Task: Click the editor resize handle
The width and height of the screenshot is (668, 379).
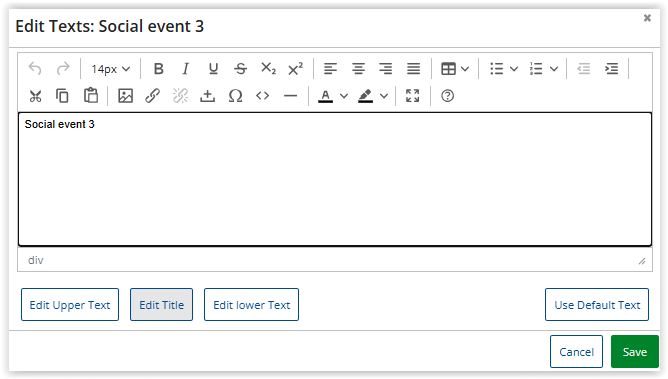Action: (x=642, y=261)
